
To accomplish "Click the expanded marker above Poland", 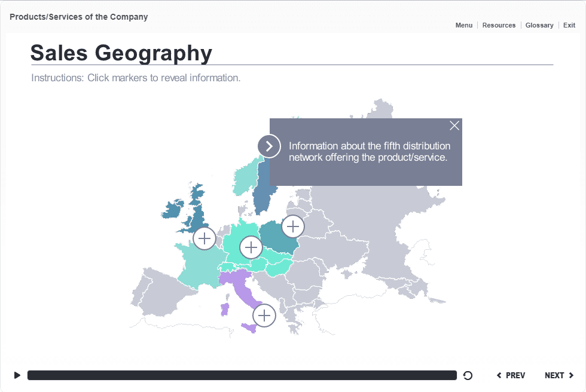I will [x=293, y=226].
